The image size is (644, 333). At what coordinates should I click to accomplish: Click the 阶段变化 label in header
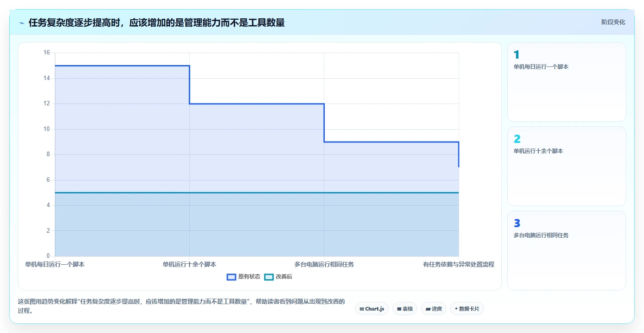coord(613,22)
